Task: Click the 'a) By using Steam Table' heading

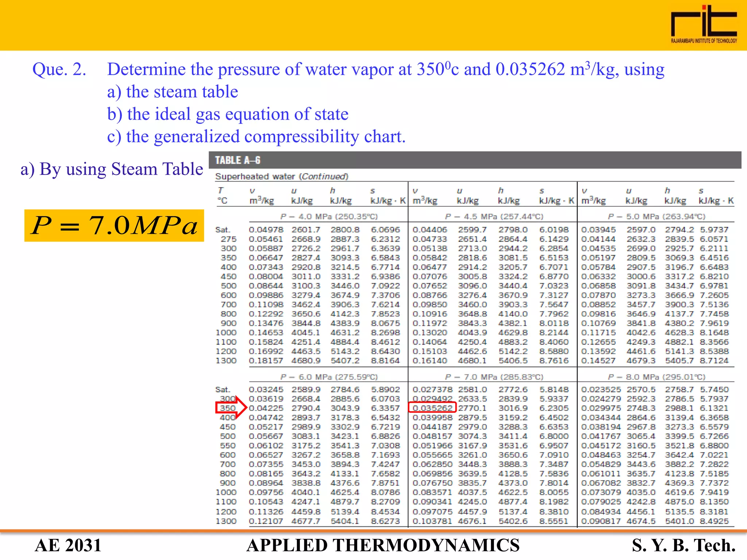Action: [x=112, y=169]
